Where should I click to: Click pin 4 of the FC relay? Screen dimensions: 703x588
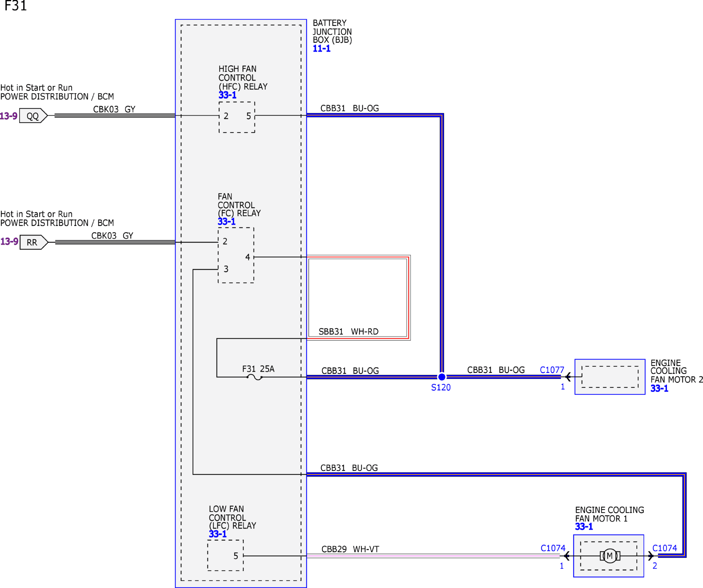pyautogui.click(x=248, y=257)
